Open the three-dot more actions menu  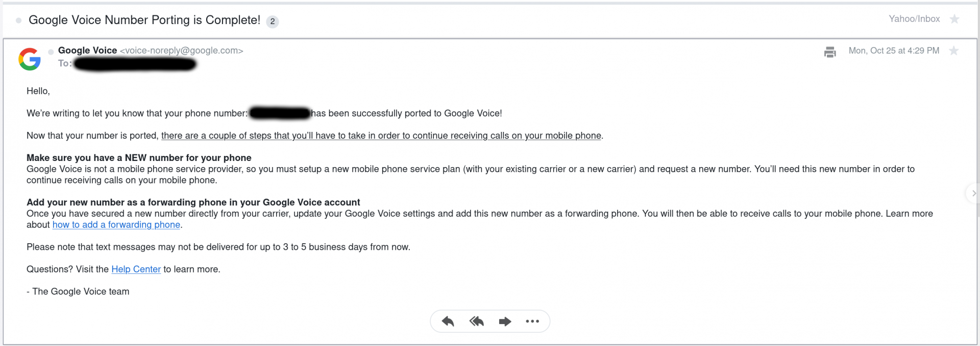pos(532,321)
